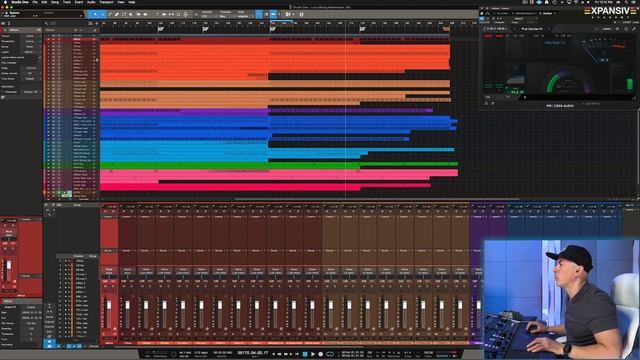
Task: Adjust the inspector channel fader on the left
Action: (x=9, y=266)
